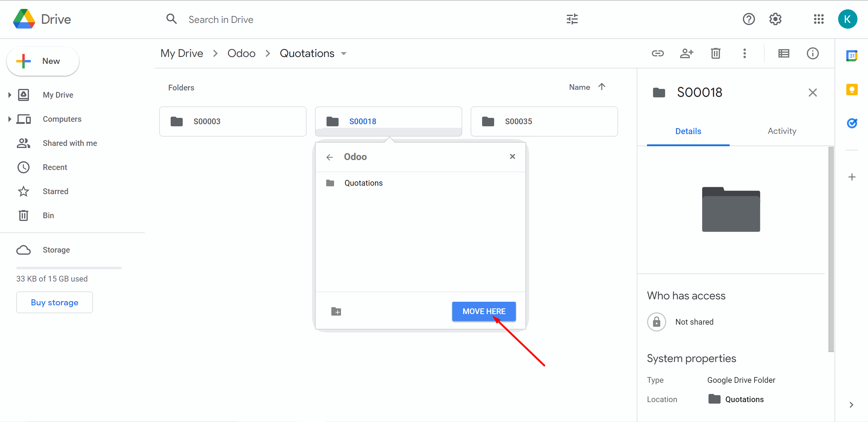Click the storage usage bar

pos(69,268)
